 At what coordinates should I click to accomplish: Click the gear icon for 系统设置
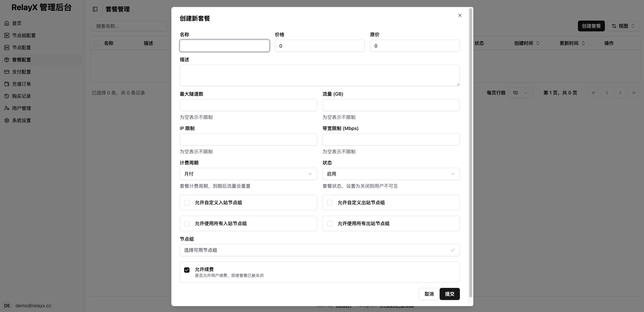[x=7, y=121]
